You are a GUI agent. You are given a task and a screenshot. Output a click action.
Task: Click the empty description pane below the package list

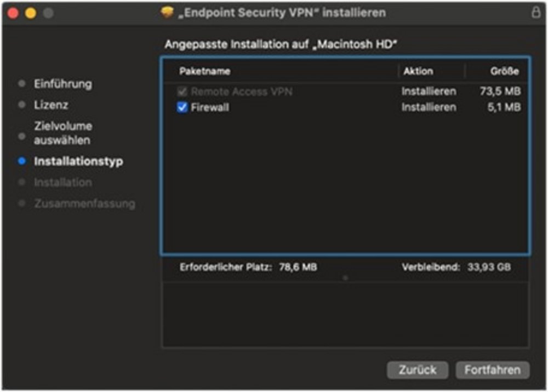pyautogui.click(x=345, y=315)
